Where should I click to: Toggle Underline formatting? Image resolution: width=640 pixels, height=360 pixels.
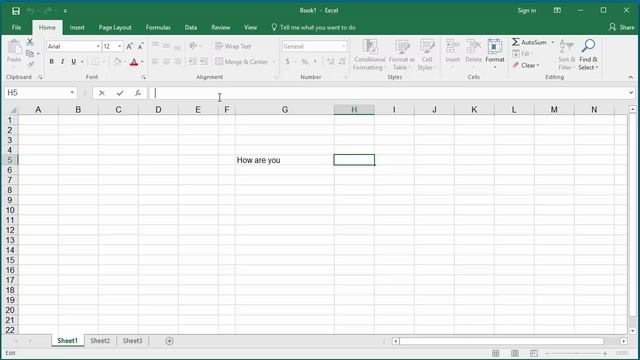pyautogui.click(x=73, y=62)
